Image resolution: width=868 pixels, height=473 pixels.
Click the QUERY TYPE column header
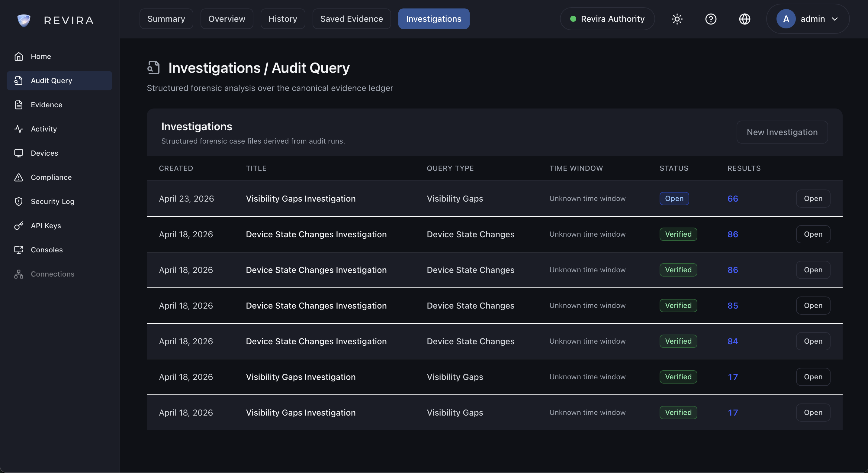click(450, 168)
